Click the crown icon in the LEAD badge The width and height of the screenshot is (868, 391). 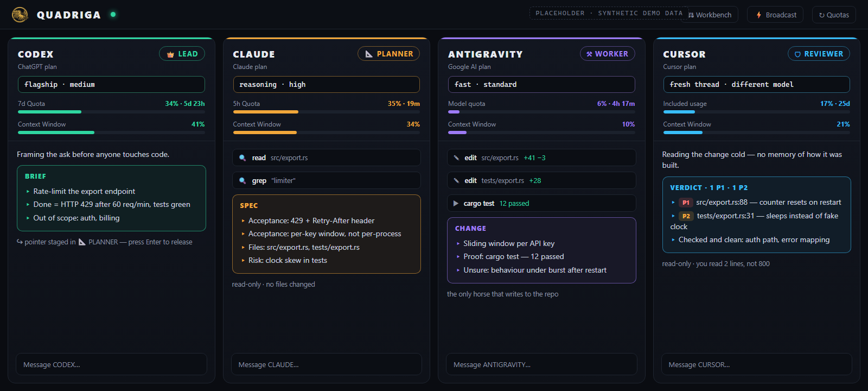(x=170, y=54)
